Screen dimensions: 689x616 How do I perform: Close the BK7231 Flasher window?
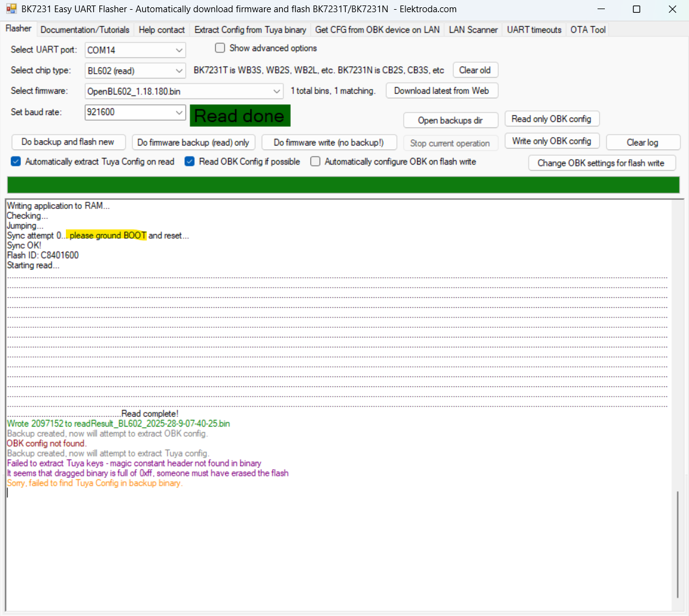pos(672,9)
